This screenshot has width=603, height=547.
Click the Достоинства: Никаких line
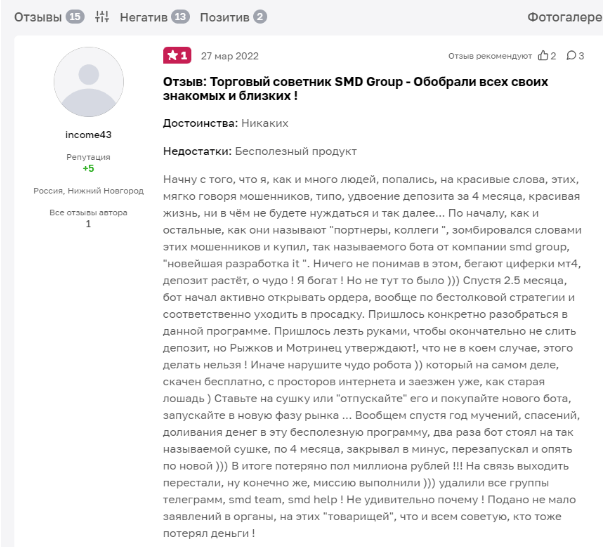click(226, 123)
